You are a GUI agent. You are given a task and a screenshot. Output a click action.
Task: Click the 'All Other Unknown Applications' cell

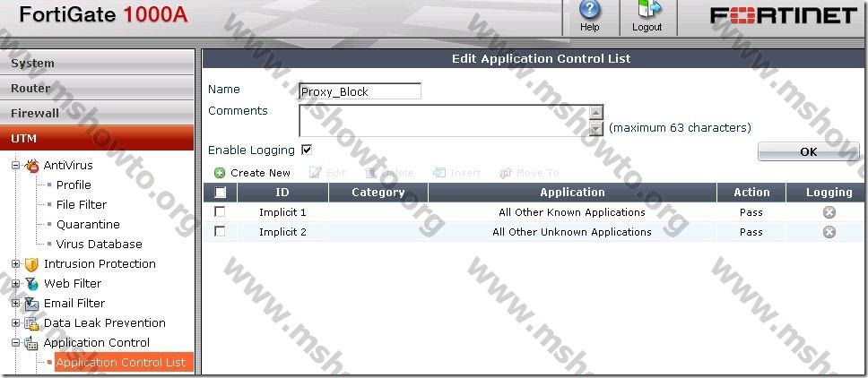(572, 232)
